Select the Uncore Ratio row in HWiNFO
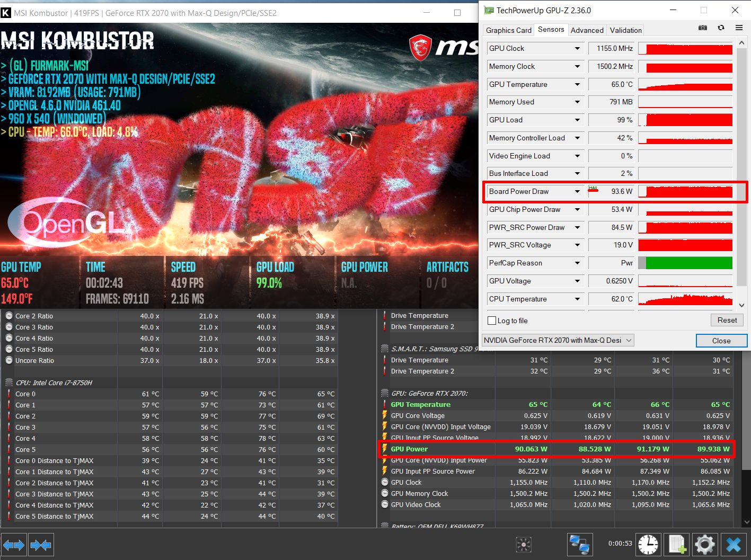 171,360
